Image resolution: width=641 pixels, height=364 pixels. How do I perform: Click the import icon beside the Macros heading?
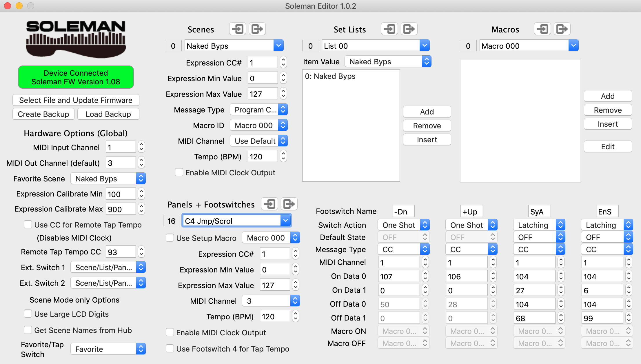[x=542, y=29]
